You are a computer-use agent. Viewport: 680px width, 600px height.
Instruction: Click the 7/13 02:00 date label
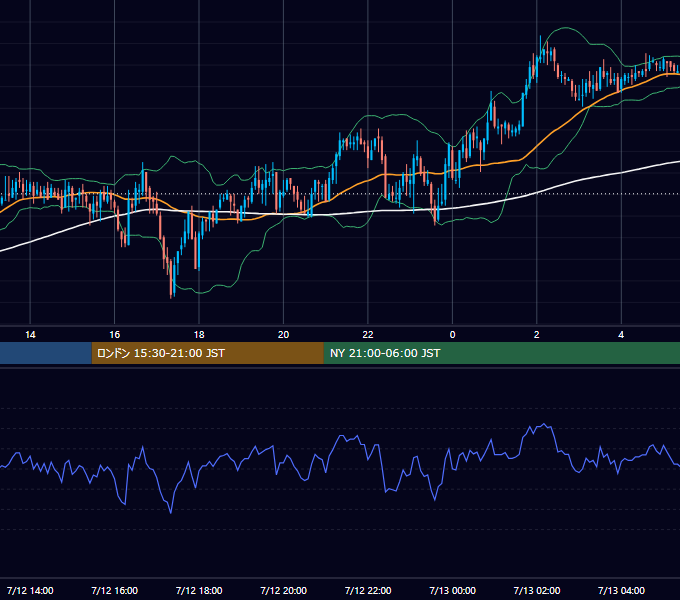pyautogui.click(x=536, y=590)
